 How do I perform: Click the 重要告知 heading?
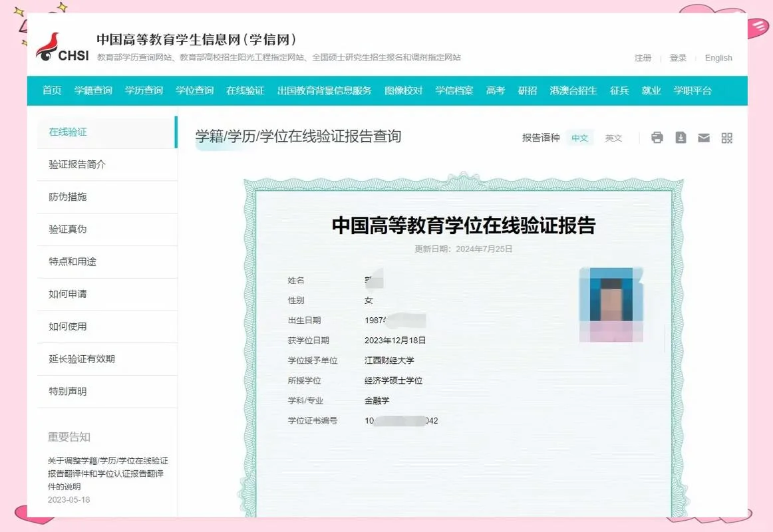[x=69, y=437]
